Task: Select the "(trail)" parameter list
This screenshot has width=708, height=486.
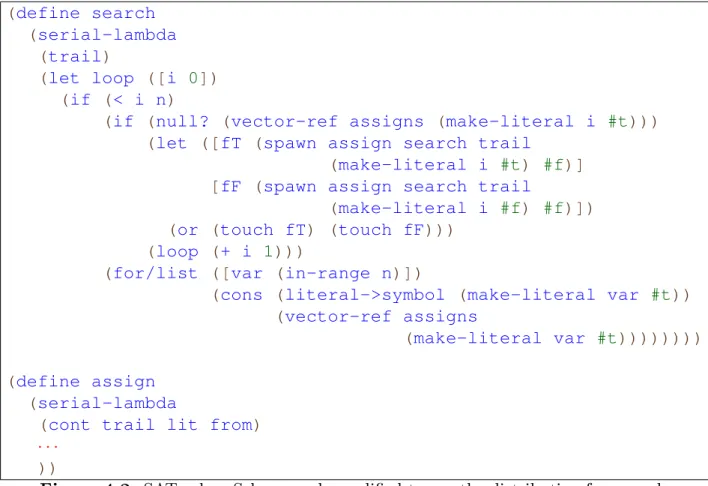Action: pos(75,57)
